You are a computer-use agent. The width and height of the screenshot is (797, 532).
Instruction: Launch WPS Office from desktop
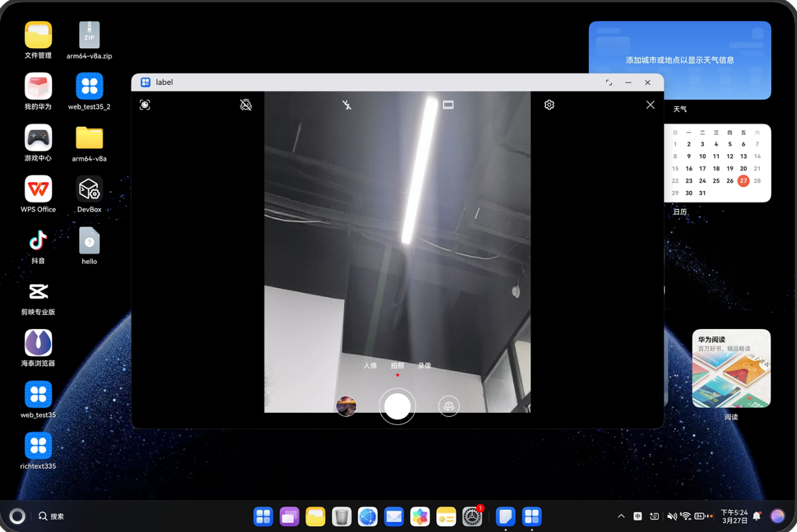(38, 194)
